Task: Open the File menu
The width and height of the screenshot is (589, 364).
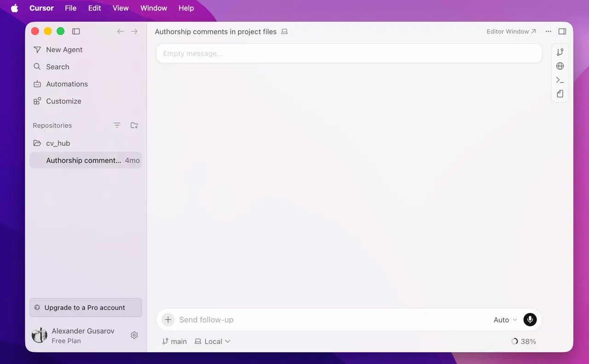Action: click(71, 8)
